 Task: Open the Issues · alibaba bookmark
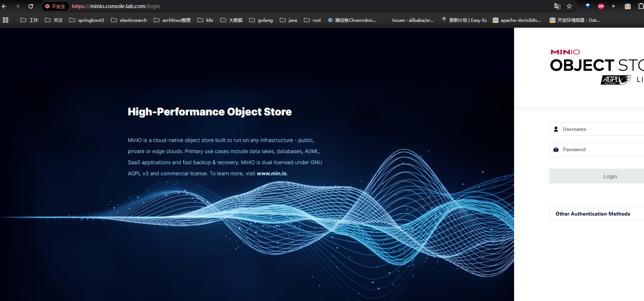pyautogui.click(x=409, y=20)
